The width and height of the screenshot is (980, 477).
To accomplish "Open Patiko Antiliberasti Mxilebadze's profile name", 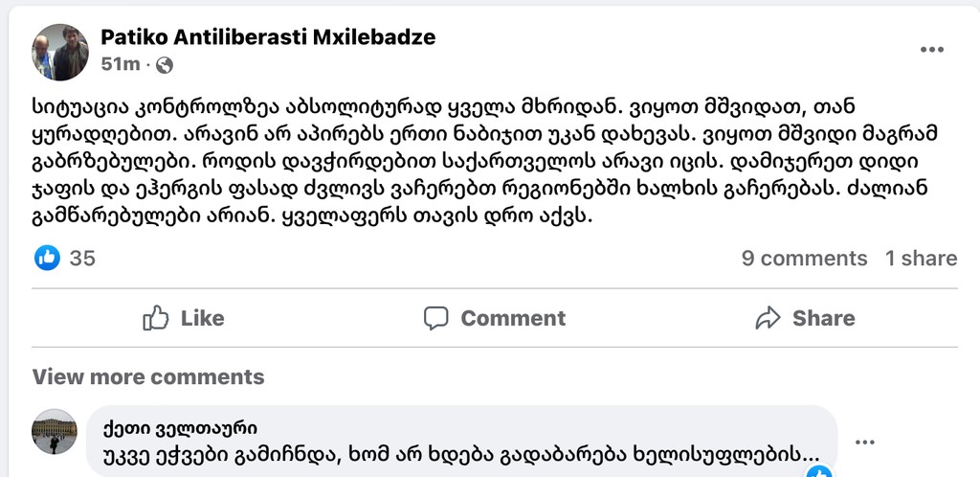I will pyautogui.click(x=268, y=37).
